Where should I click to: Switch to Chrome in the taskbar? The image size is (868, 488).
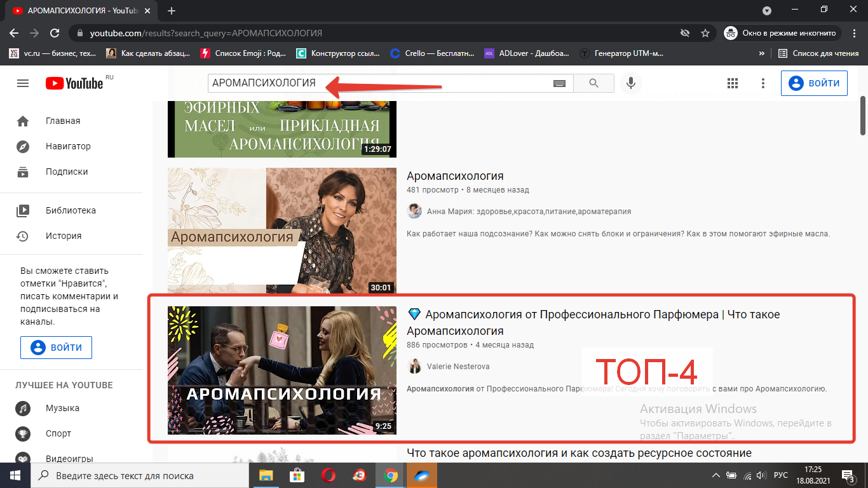(x=390, y=475)
